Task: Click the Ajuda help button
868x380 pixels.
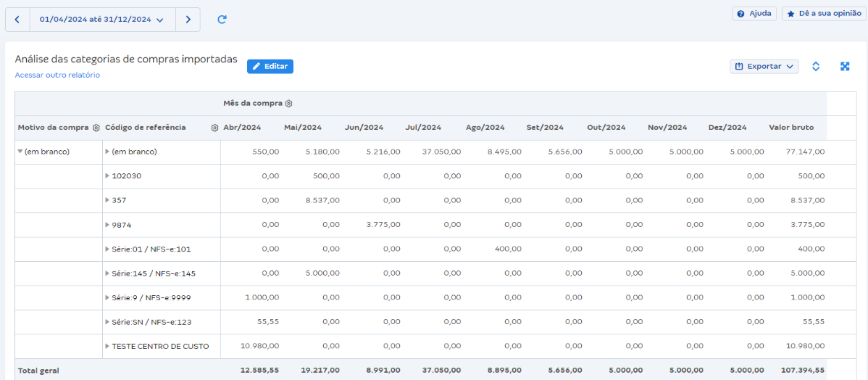Action: pyautogui.click(x=754, y=14)
